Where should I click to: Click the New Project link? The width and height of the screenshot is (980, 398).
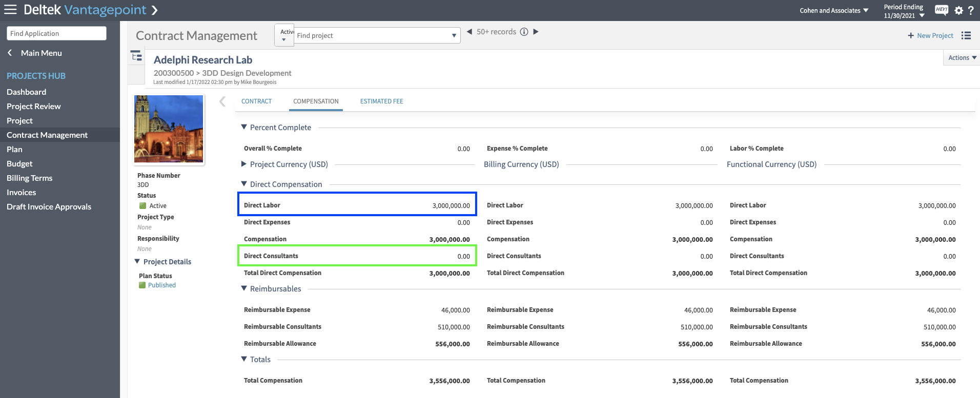935,35
